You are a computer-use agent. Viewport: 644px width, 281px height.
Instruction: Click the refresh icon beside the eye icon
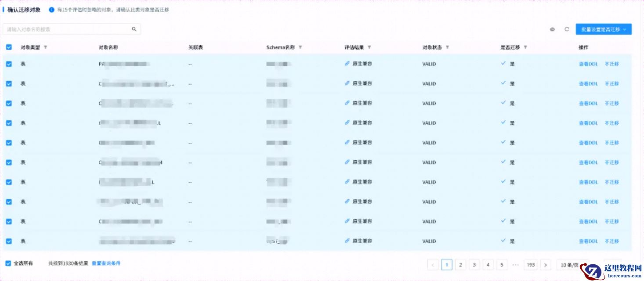point(567,29)
